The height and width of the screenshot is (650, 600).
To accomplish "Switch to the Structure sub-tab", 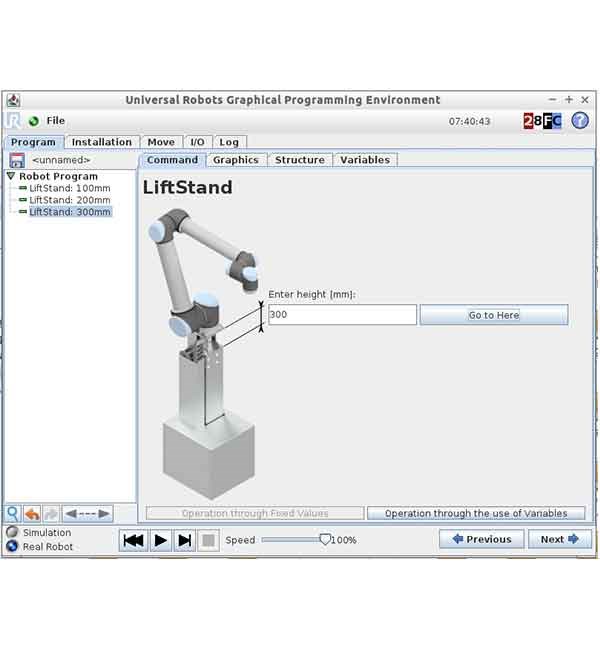I will coord(300,160).
